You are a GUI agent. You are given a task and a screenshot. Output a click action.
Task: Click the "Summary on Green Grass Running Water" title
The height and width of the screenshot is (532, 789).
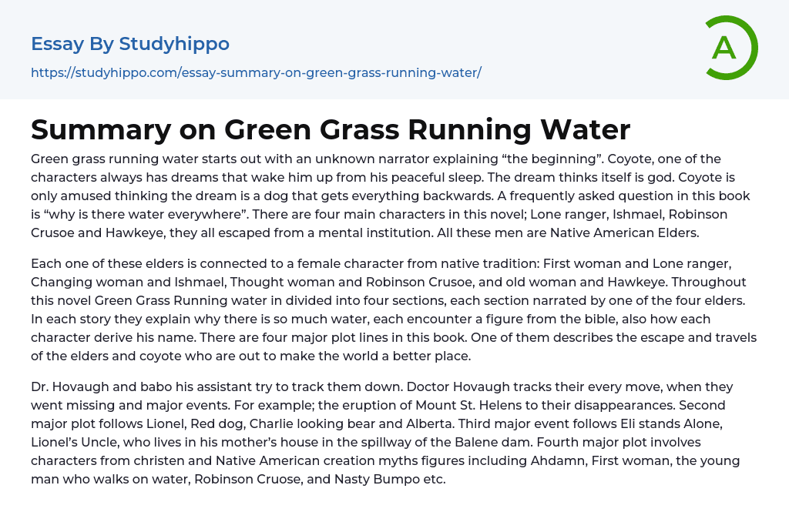point(331,129)
